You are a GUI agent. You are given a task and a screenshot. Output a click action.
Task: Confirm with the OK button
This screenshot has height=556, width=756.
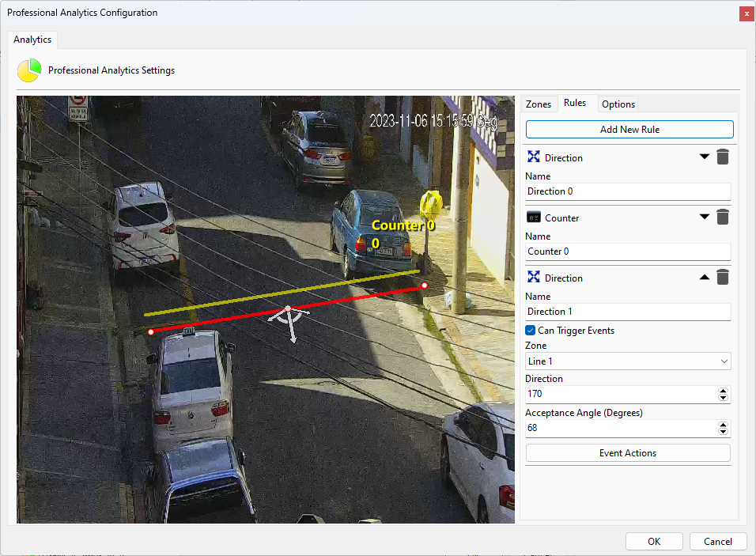[x=654, y=541]
